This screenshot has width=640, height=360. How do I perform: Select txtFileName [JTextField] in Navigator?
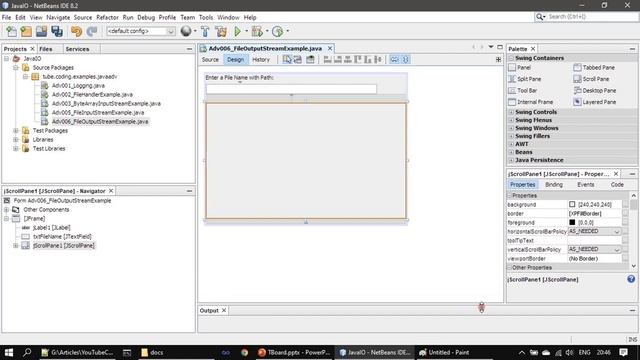point(62,237)
